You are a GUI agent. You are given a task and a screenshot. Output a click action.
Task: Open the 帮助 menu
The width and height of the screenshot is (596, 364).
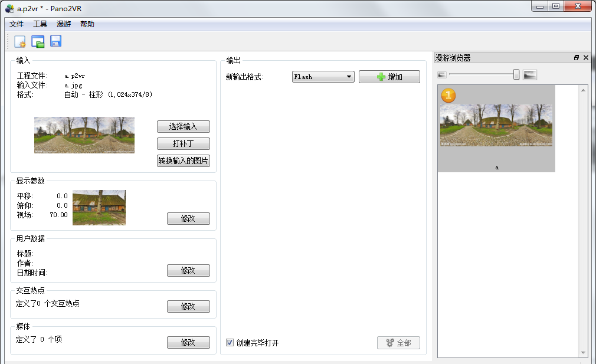pos(87,24)
